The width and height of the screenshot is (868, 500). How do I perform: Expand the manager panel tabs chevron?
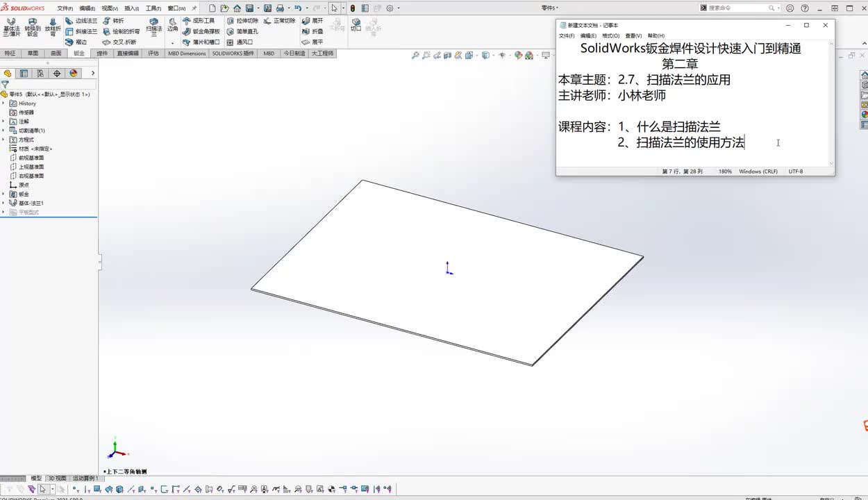tap(93, 73)
